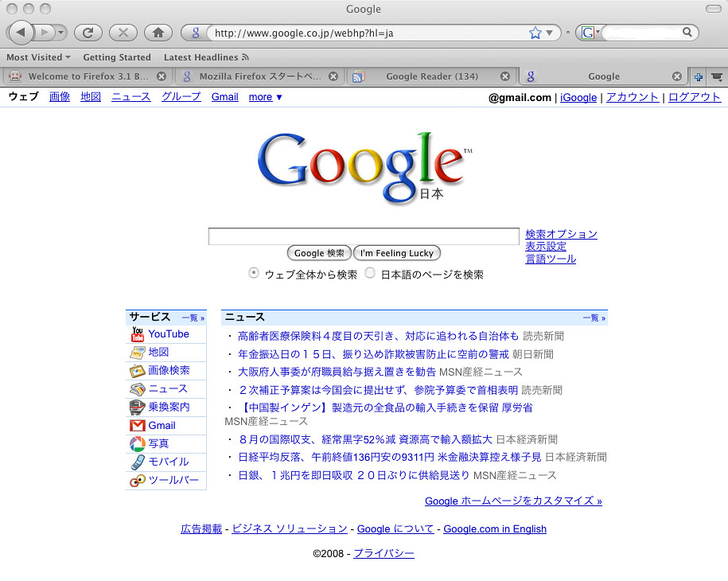Switch to the Mozilla Firefox スタートページ tab

coord(259,76)
